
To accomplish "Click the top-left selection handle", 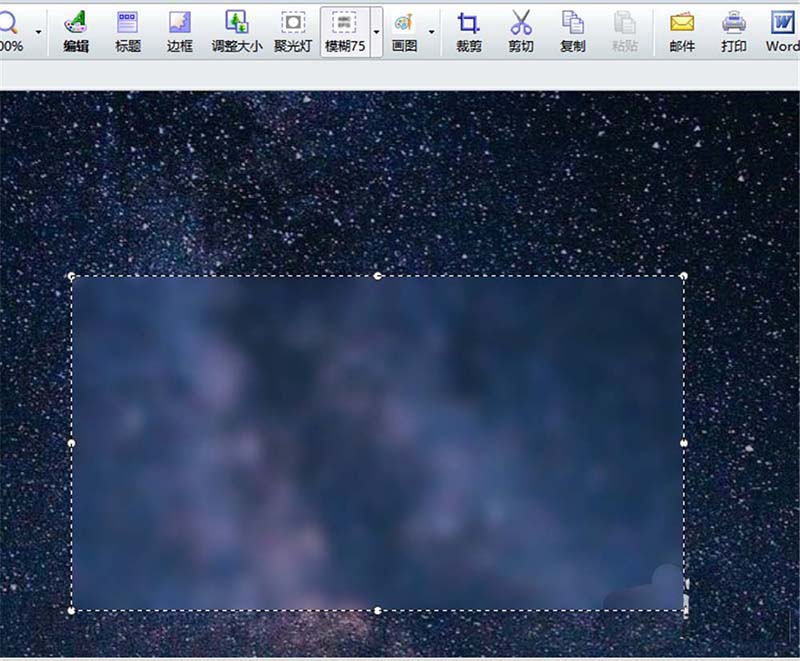I will [x=71, y=276].
